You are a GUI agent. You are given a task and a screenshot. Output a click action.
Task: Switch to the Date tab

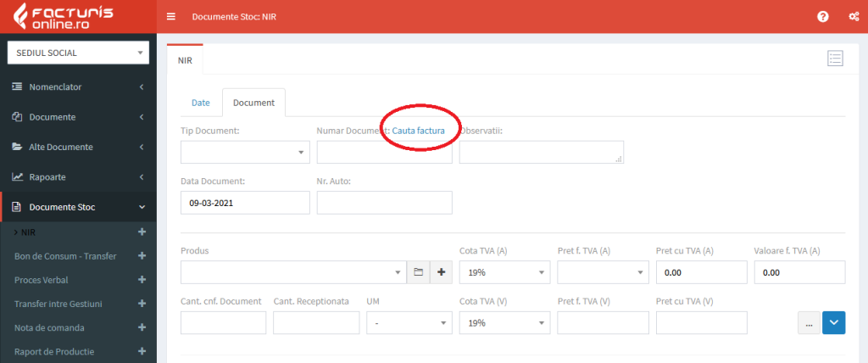(201, 103)
